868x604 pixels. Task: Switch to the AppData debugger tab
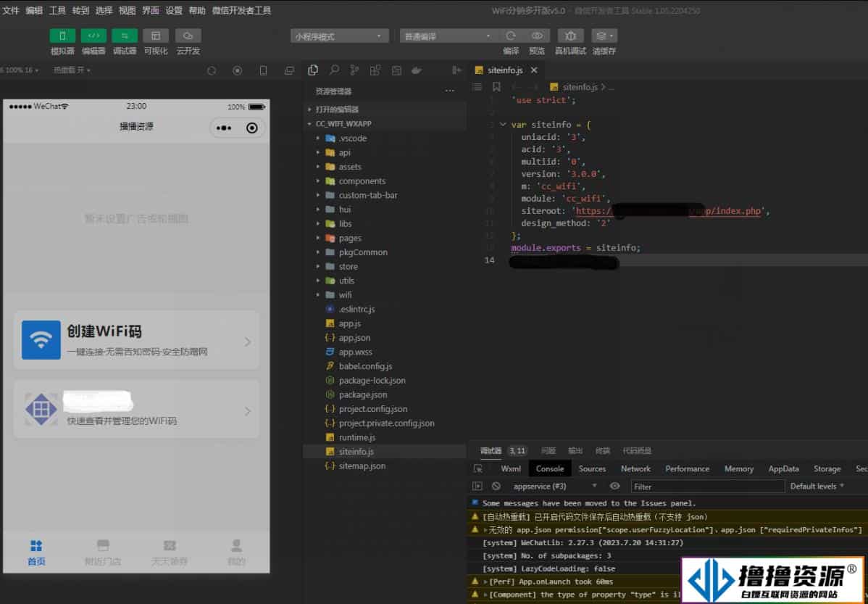pyautogui.click(x=783, y=469)
